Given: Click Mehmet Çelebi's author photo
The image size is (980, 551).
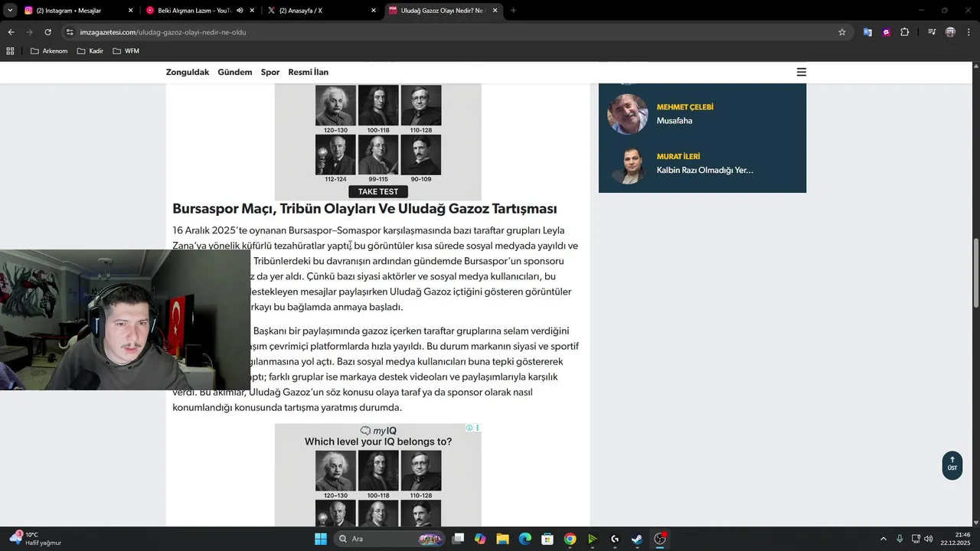Looking at the screenshot, I should [628, 113].
